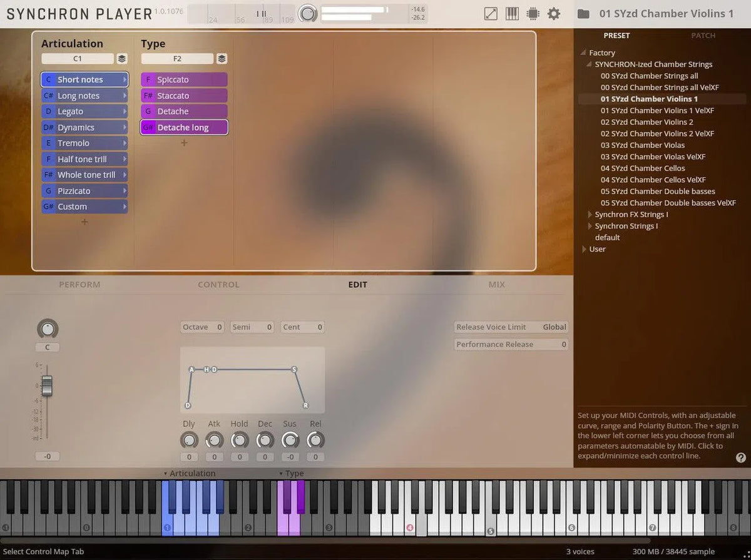Viewport: 751px width, 560px height.
Task: Click the Articulation layers stack icon
Action: coord(122,59)
